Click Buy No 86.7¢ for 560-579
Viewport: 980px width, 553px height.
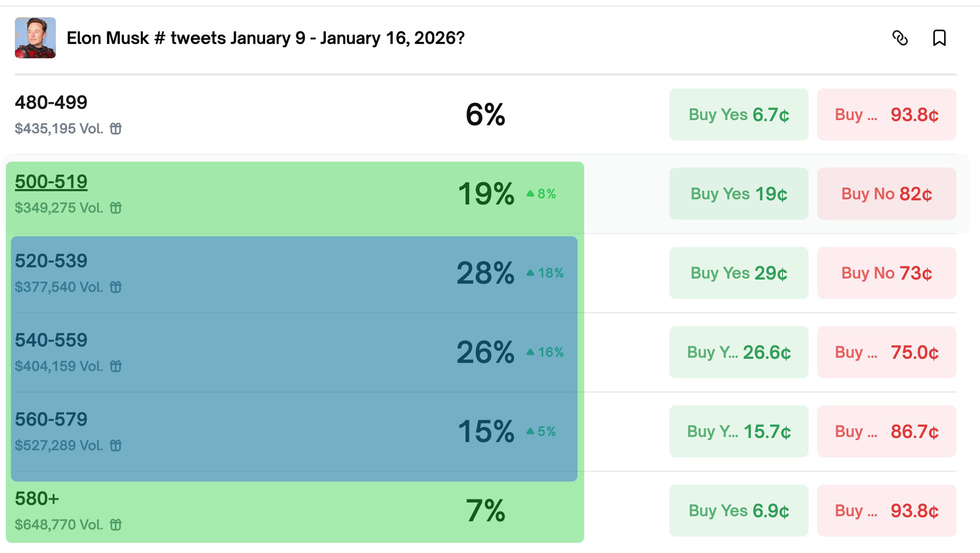click(x=886, y=432)
